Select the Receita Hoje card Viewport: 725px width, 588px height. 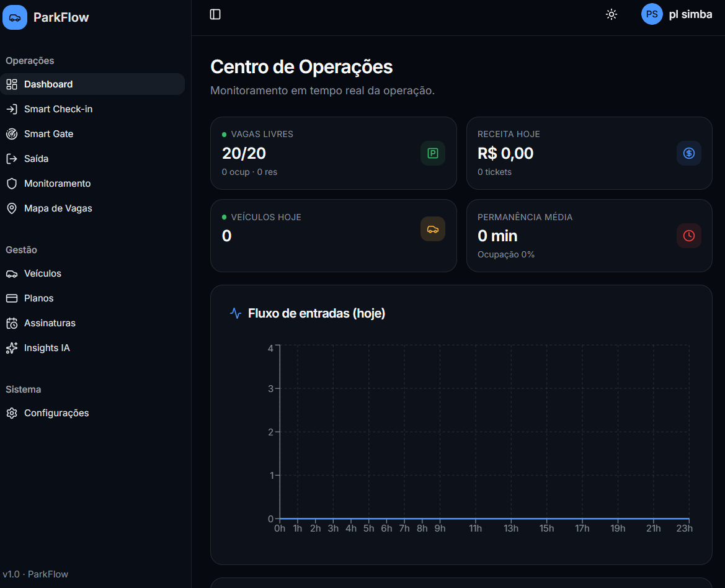pyautogui.click(x=589, y=153)
